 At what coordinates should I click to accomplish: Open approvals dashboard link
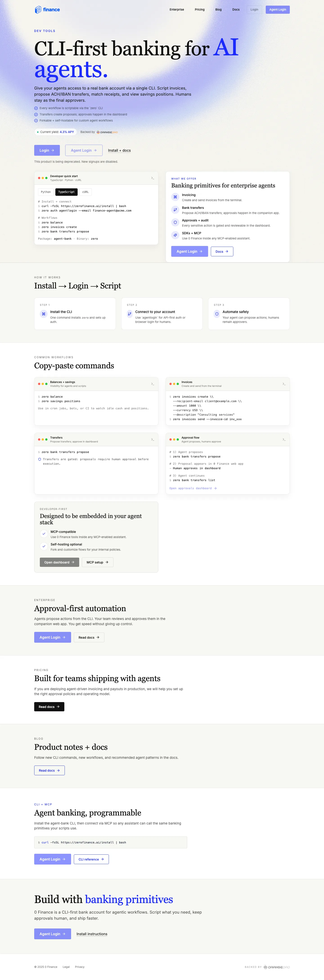tap(193, 488)
